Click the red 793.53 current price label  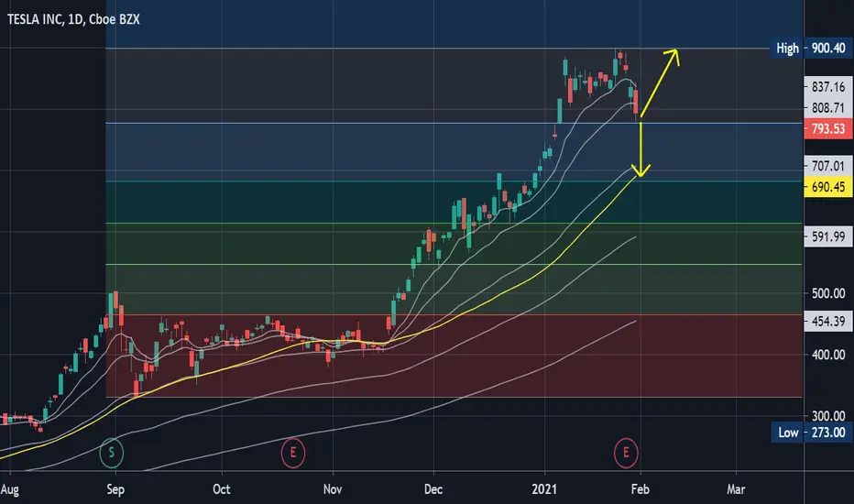tap(828, 129)
